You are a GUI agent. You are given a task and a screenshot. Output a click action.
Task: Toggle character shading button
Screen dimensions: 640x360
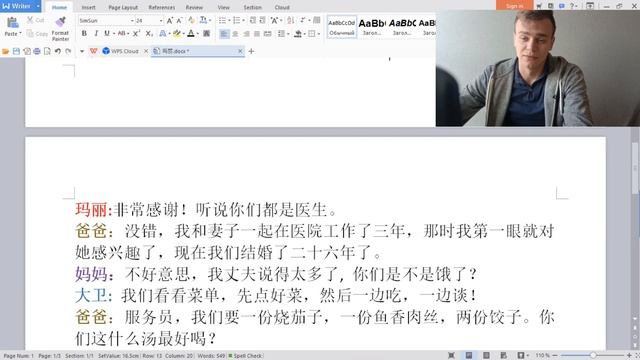[207, 33]
